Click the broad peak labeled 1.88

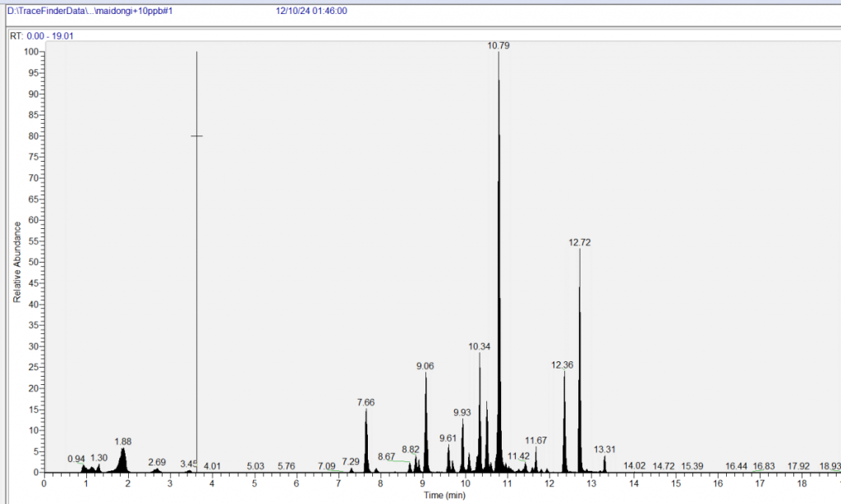coord(123,441)
